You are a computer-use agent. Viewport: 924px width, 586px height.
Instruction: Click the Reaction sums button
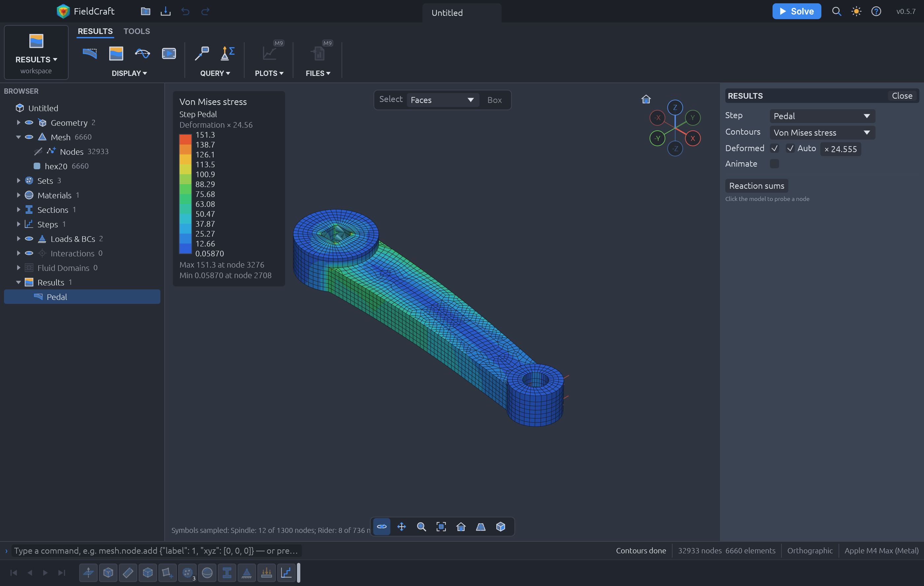click(x=756, y=186)
